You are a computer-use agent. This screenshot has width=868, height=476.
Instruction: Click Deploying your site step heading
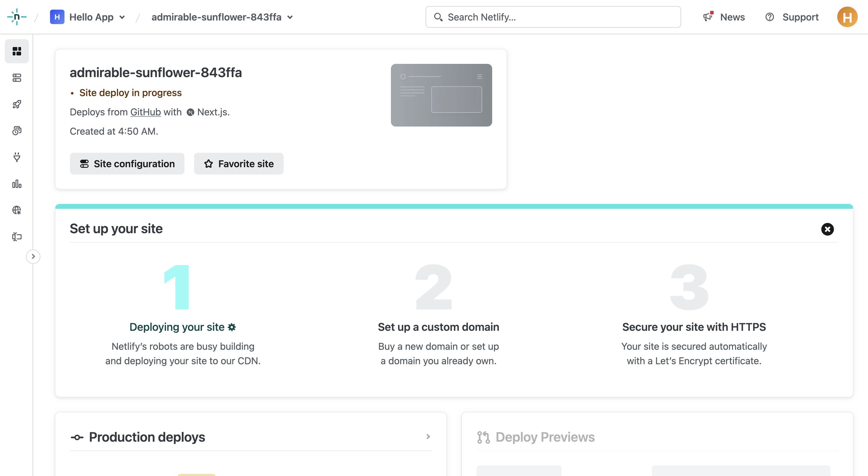pos(177,327)
